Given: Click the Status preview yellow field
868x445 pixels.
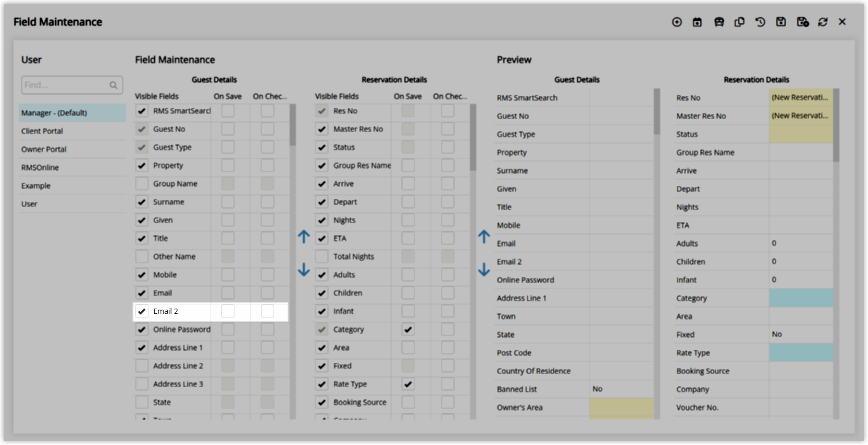Looking at the screenshot, I should point(801,134).
